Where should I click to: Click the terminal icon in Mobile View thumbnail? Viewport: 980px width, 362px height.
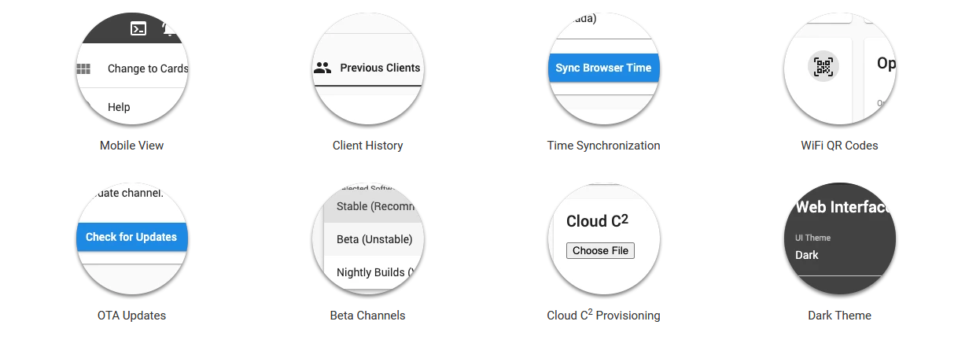138,28
